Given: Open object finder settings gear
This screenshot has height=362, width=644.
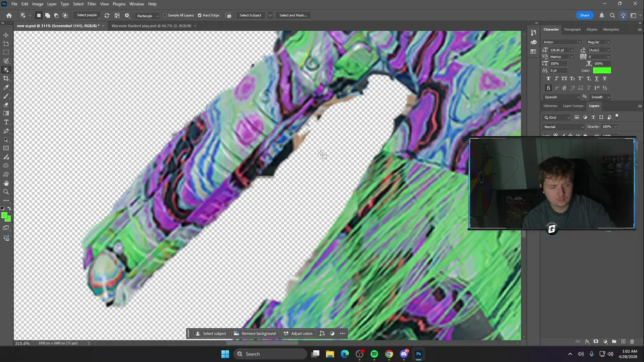Looking at the screenshot, I should (x=127, y=15).
